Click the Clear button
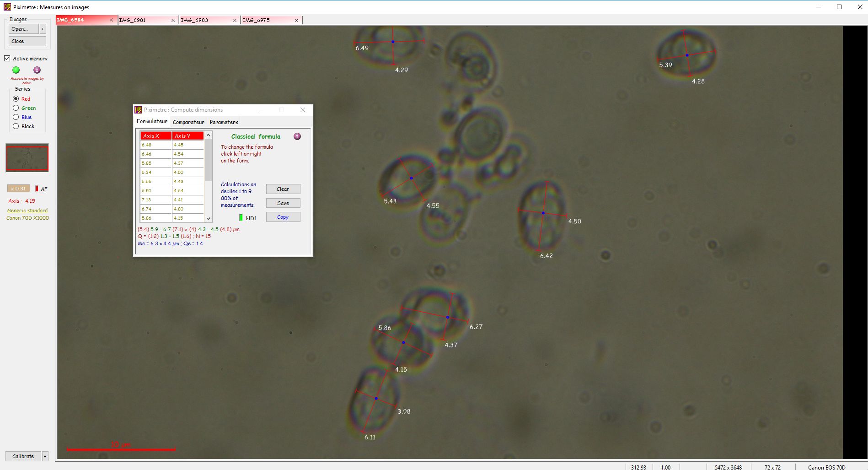The height and width of the screenshot is (470, 868). (283, 189)
